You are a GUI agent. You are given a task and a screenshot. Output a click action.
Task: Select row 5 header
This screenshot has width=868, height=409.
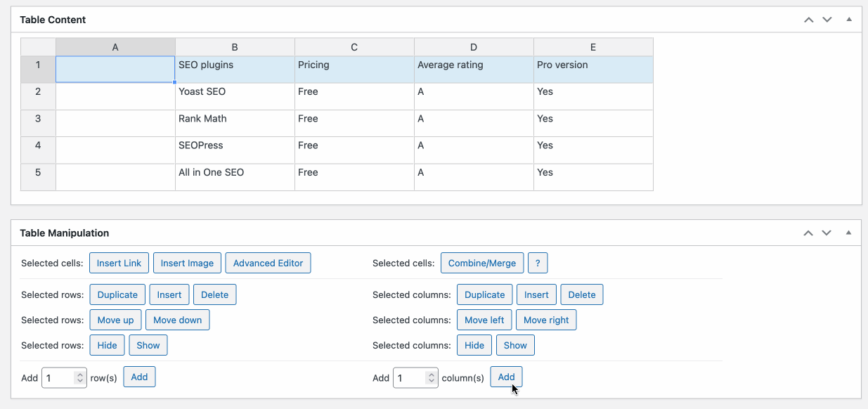pos(38,176)
